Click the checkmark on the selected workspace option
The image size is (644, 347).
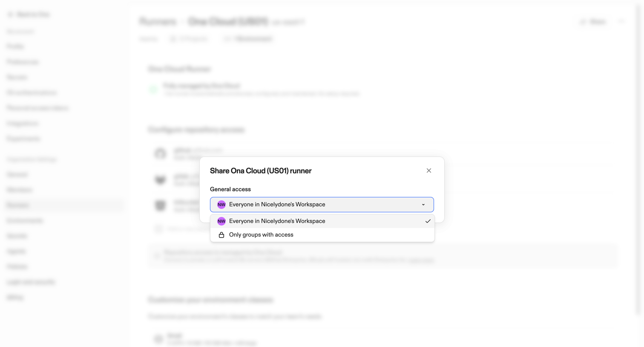point(428,221)
